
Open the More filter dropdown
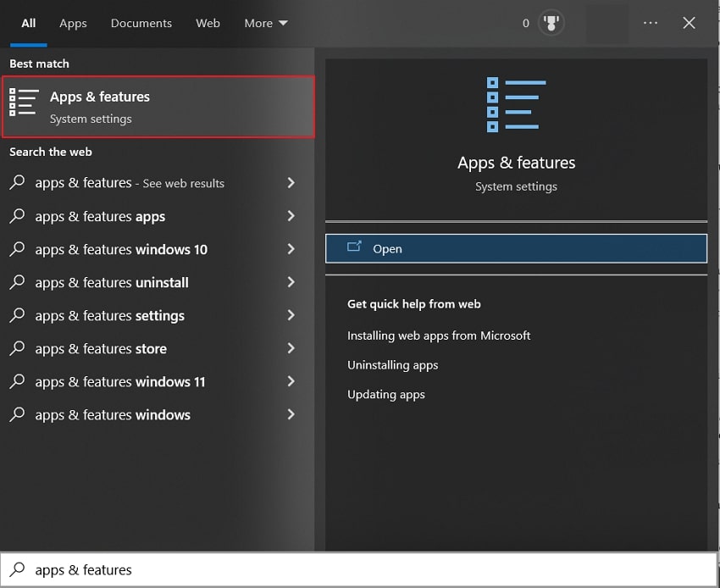pos(266,23)
